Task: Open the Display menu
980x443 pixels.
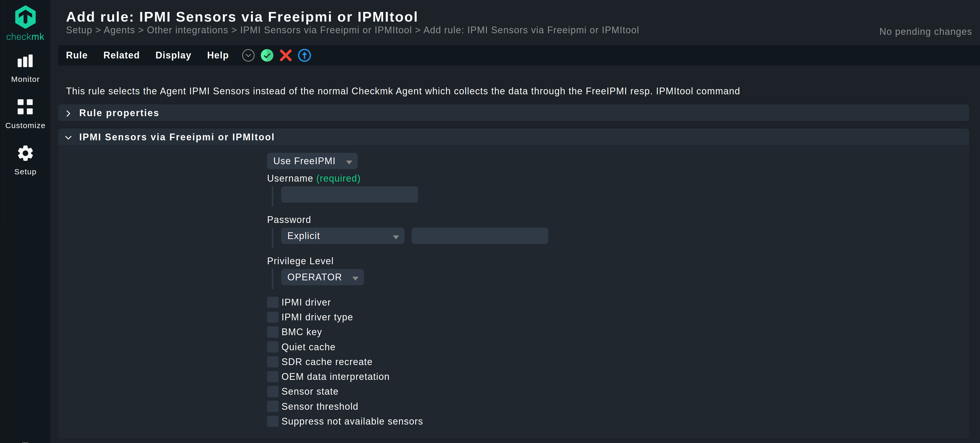Action: click(173, 56)
